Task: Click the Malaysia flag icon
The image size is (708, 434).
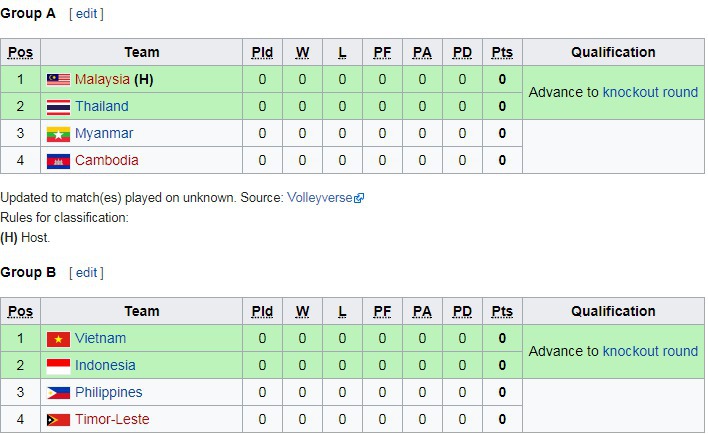Action: click(58, 80)
